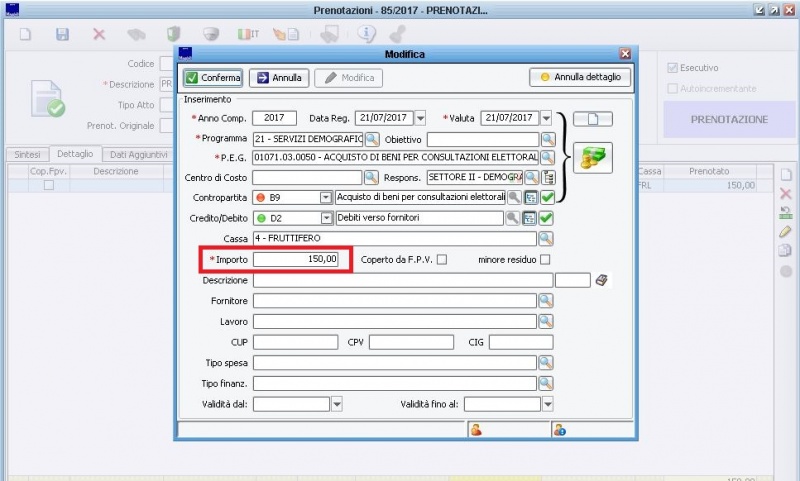Open Centro di Costo search magnifier
The width and height of the screenshot is (800, 481).
pos(371,177)
